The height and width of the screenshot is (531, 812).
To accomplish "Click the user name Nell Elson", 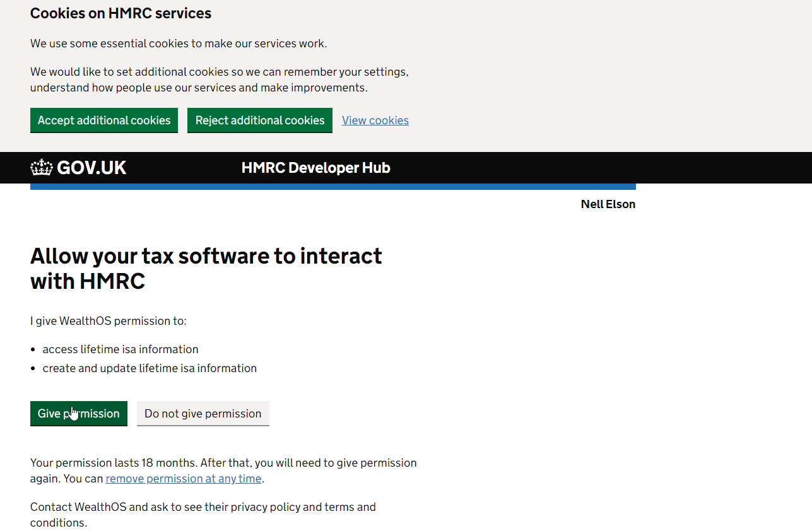I will point(608,204).
